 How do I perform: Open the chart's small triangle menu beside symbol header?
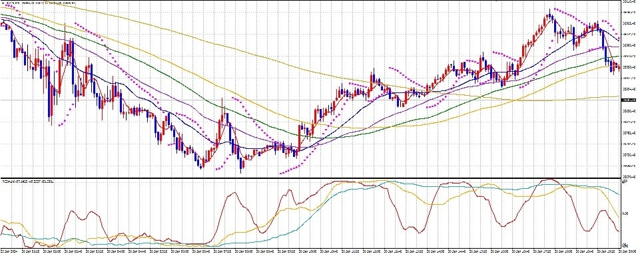[x=2, y=4]
